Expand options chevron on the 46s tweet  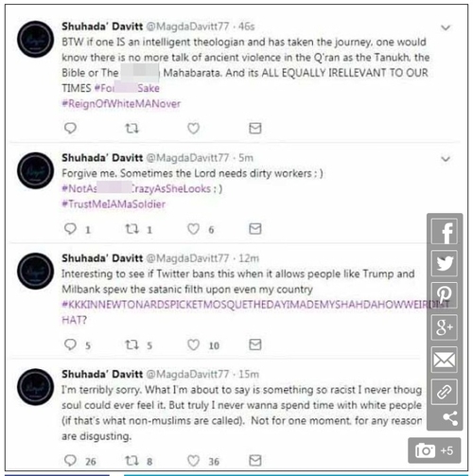pos(446,27)
